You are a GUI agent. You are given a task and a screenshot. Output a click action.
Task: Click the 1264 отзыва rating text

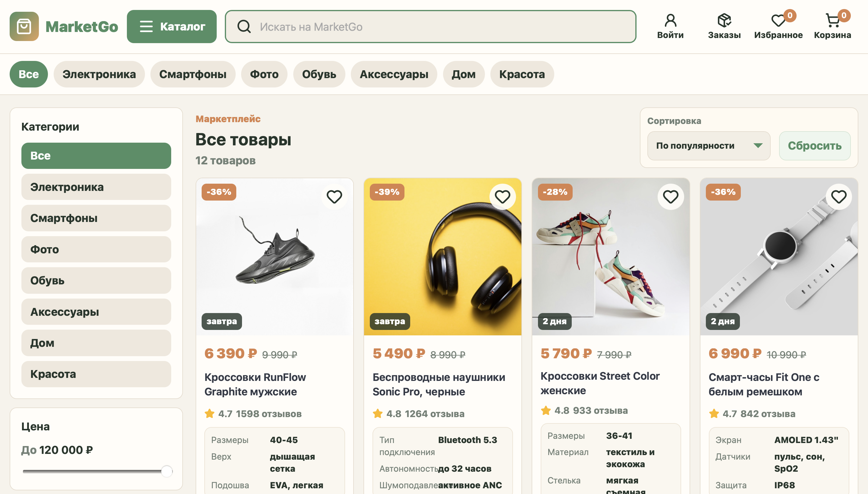click(435, 414)
